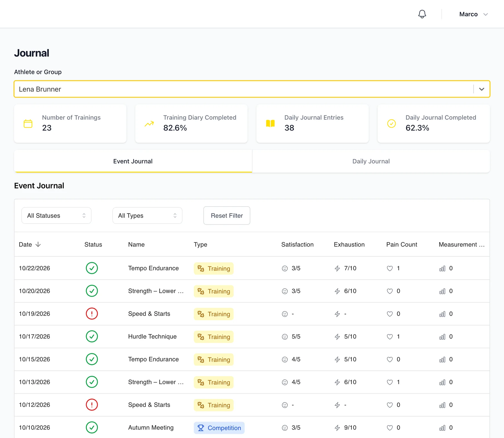Click the measurement bar chart icon for 10/13/2026
Image resolution: width=504 pixels, height=438 pixels.
442,382
